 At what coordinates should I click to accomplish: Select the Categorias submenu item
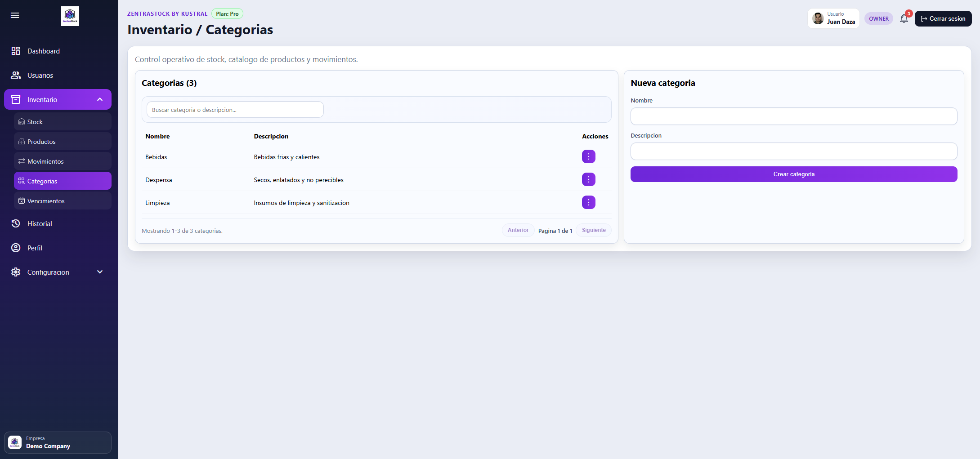[63, 181]
